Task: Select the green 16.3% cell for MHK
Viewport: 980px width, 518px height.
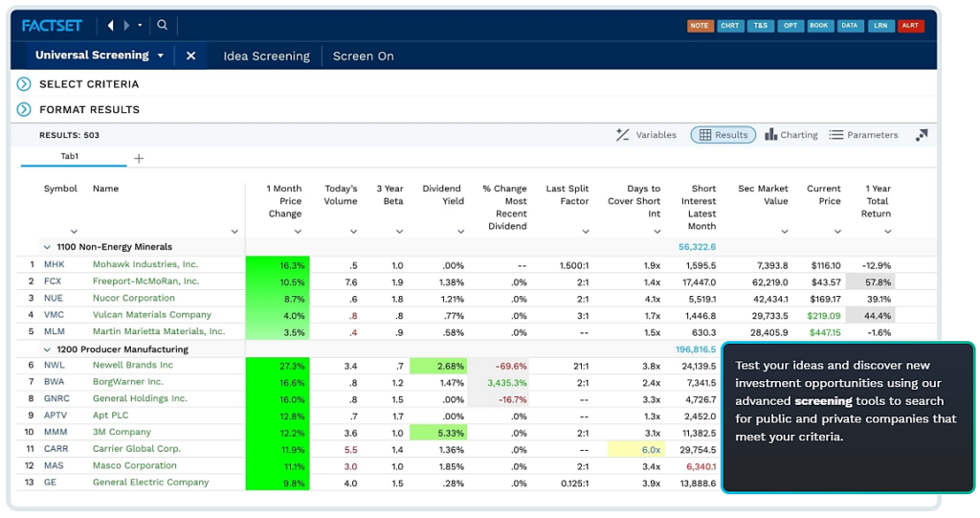Action: [278, 265]
